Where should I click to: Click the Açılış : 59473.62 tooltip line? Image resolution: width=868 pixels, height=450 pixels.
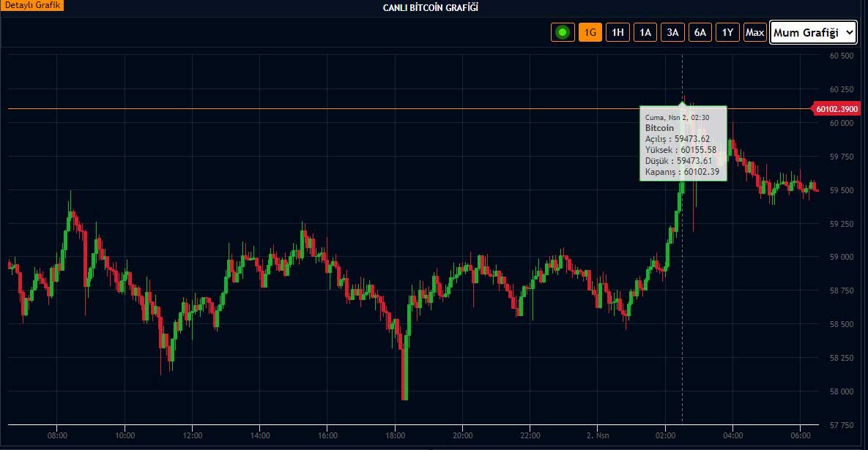point(677,139)
